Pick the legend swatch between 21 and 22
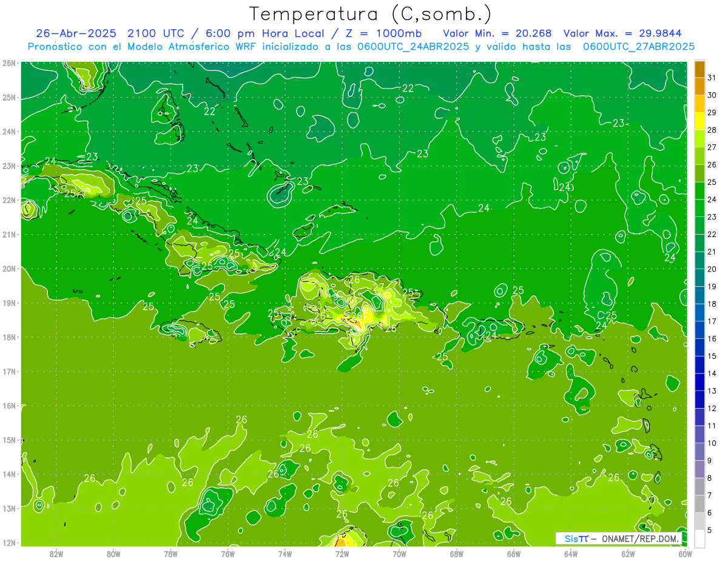728x562 pixels. tap(699, 243)
